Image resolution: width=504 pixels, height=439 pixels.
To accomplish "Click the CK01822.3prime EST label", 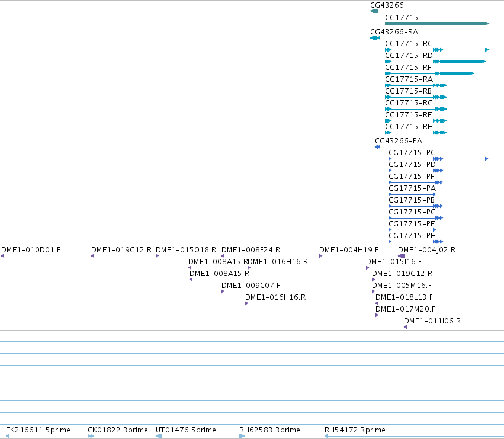I will coord(118,430).
